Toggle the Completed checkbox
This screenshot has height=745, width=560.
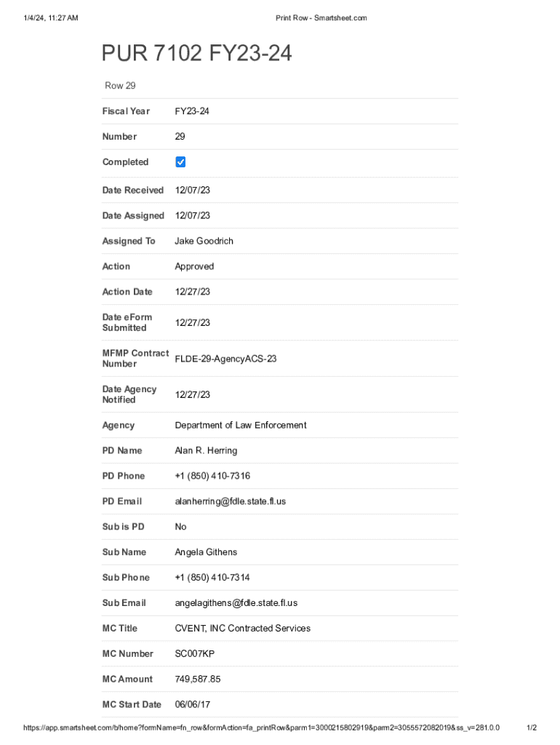pos(181,162)
